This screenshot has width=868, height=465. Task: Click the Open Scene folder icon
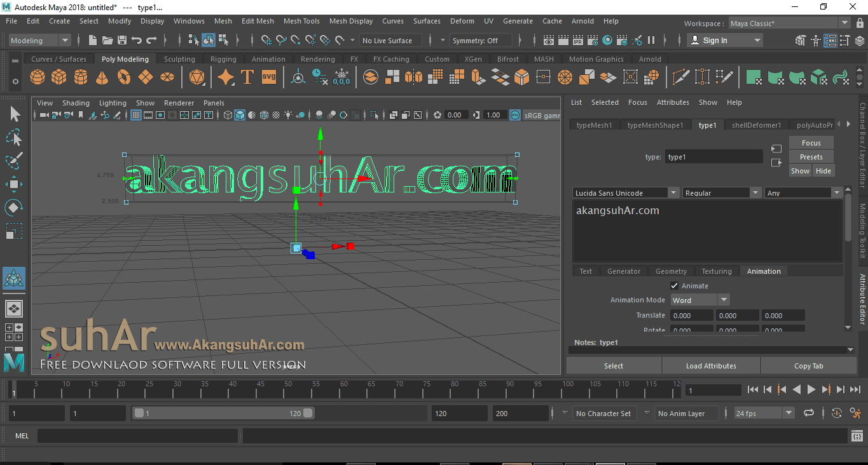click(x=107, y=41)
